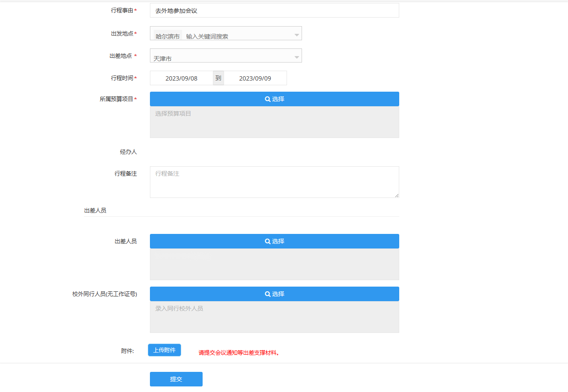Click the search icon on 出差人员 选择 bar
568x392 pixels.
pos(267,241)
